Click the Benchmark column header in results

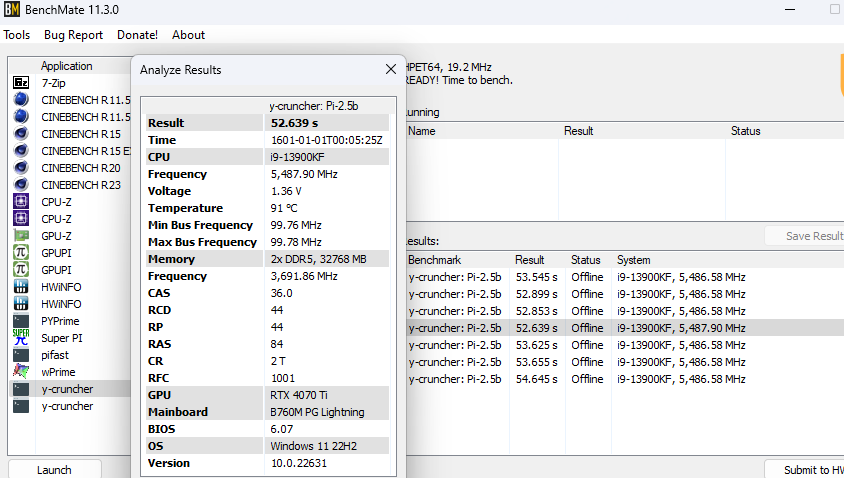tap(434, 260)
